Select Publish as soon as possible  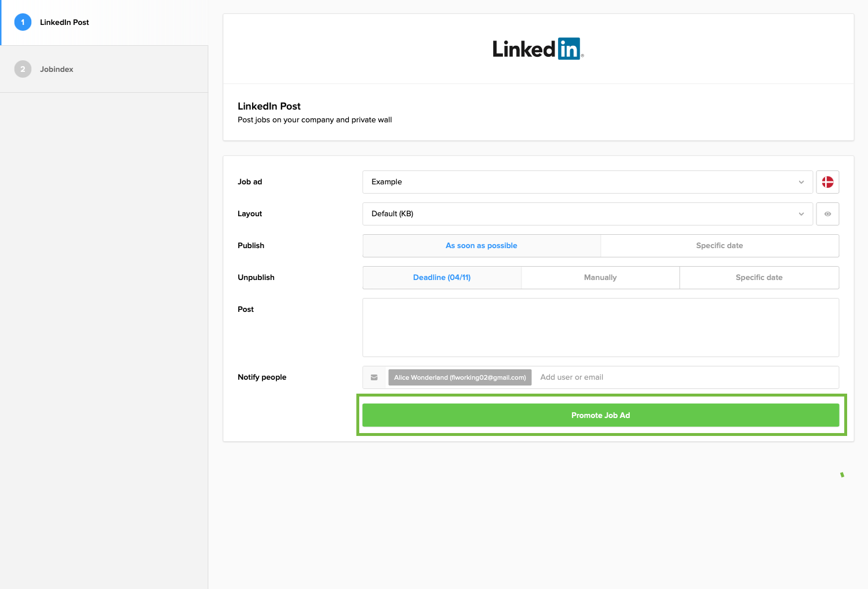pos(482,246)
